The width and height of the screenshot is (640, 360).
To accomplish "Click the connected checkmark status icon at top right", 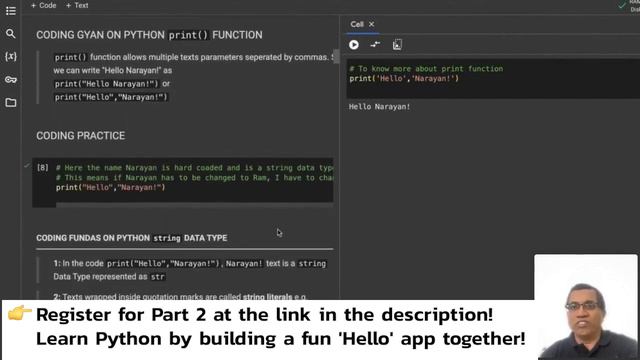I will 622,5.
